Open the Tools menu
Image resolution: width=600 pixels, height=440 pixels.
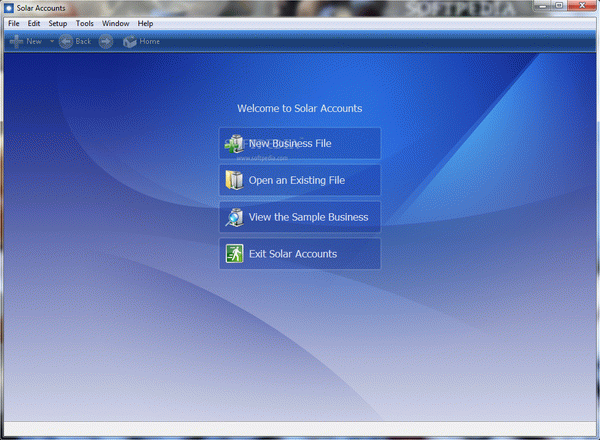(x=85, y=23)
